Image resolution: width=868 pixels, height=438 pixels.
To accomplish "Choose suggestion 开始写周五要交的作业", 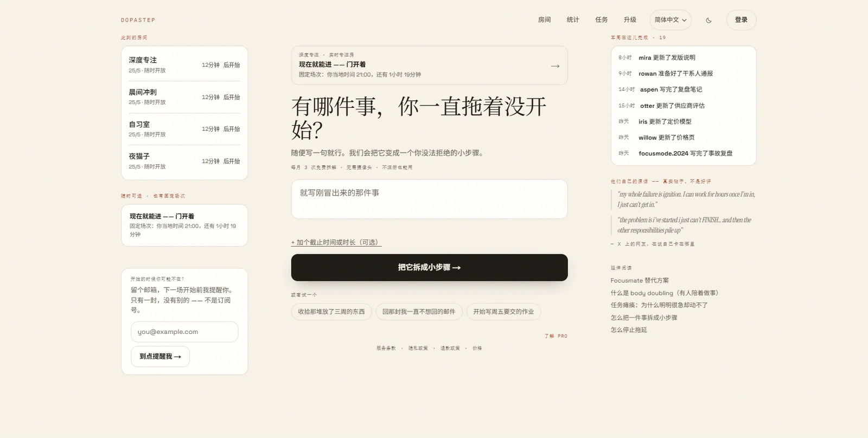I will (x=503, y=312).
